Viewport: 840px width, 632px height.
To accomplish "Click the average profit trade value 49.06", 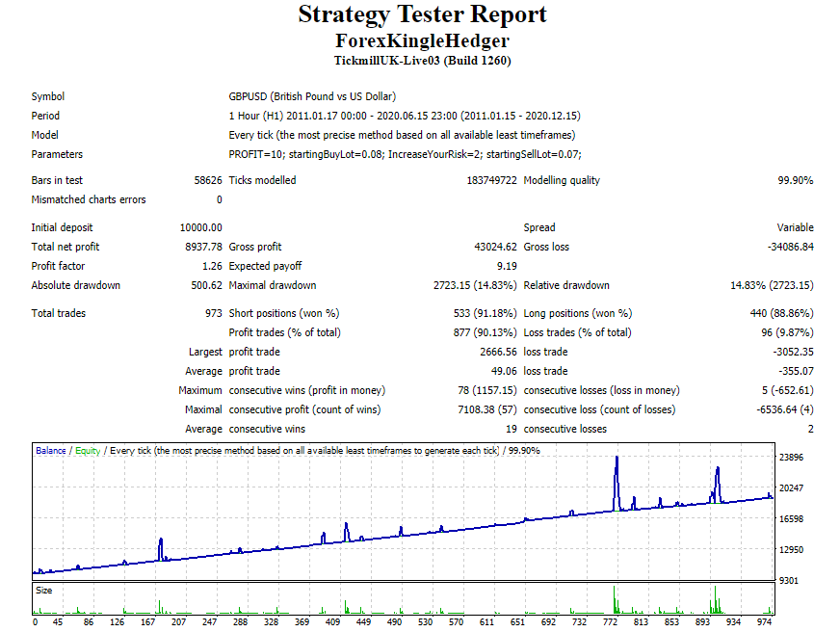I will (504, 371).
